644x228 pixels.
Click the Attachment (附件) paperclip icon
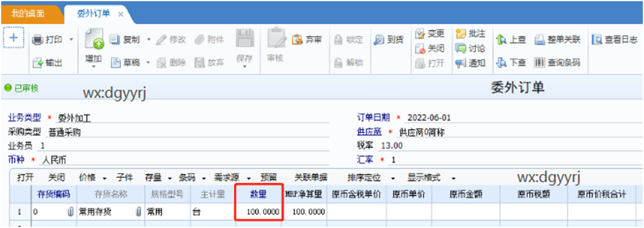tap(199, 40)
